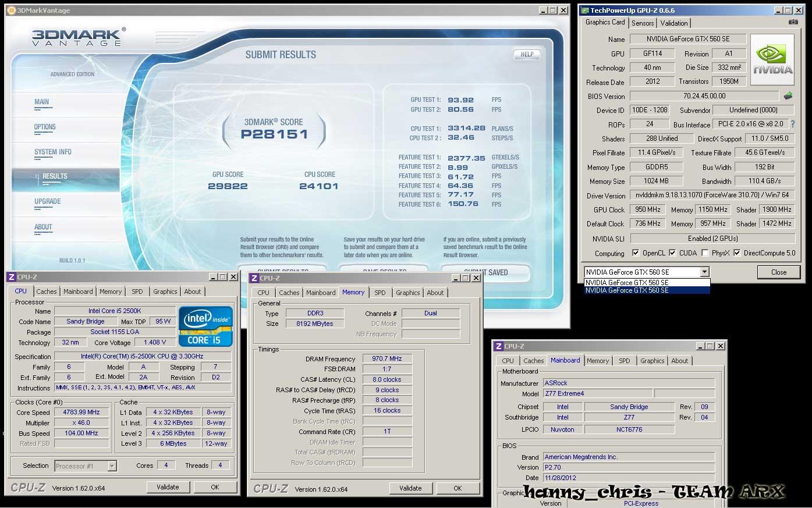Click the BIOS Version field 70.24.45.00.00
Screen dimensions: 812x508
704,96
